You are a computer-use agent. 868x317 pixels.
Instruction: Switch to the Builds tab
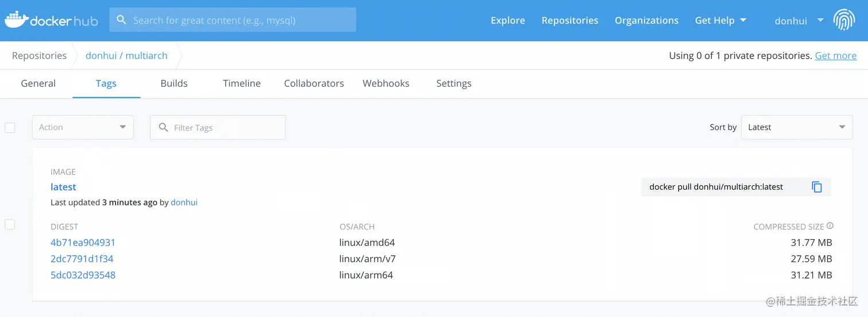(174, 83)
